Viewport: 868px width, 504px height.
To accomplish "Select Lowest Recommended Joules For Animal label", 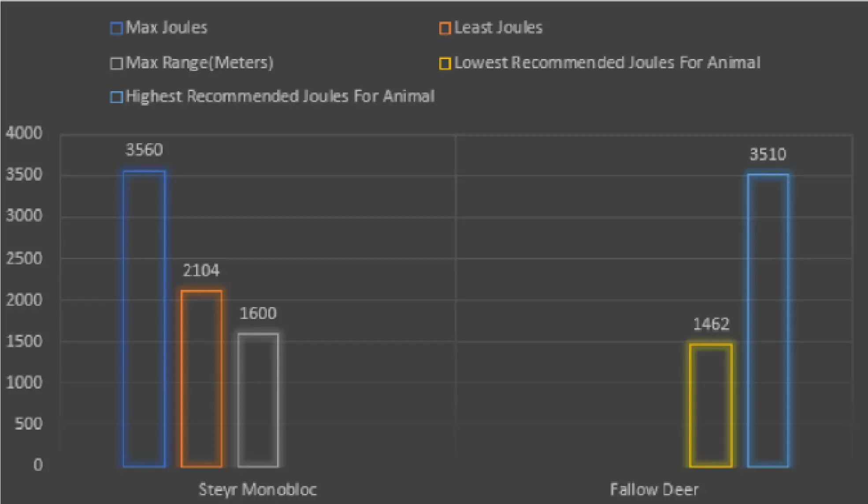I will point(607,63).
